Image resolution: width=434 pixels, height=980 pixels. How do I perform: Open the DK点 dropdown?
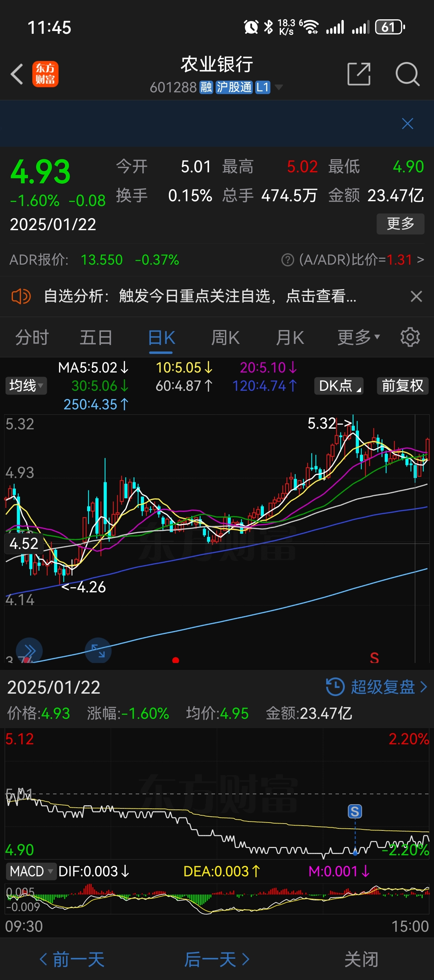(x=339, y=386)
